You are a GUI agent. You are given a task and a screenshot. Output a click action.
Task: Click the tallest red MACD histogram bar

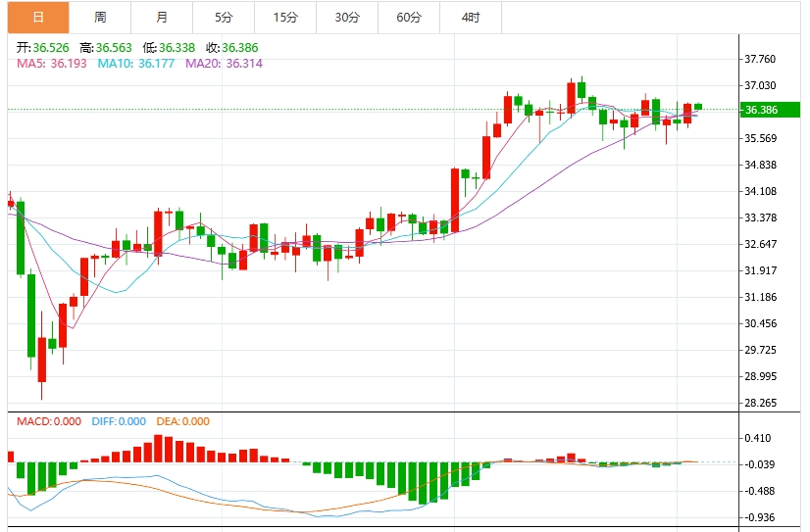click(158, 449)
